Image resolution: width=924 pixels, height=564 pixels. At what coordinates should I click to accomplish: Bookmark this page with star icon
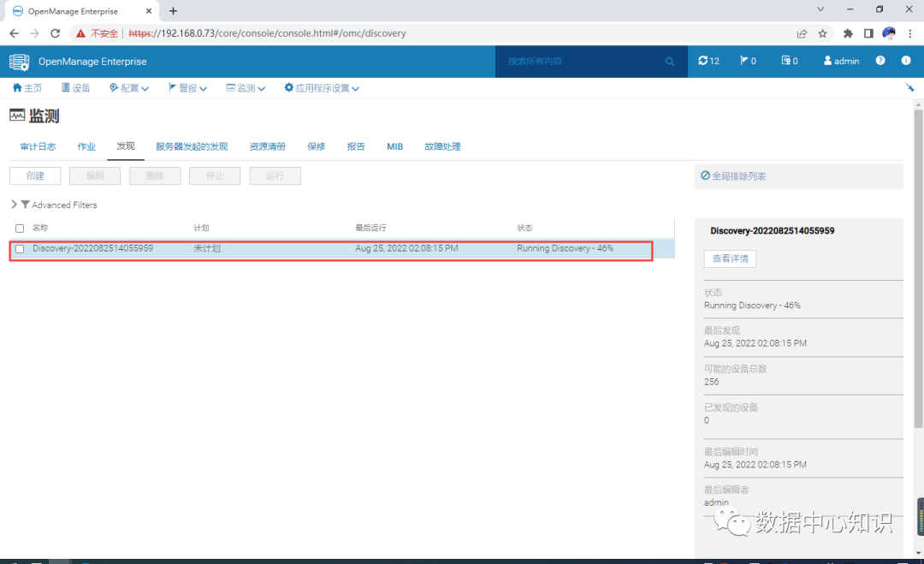823,33
